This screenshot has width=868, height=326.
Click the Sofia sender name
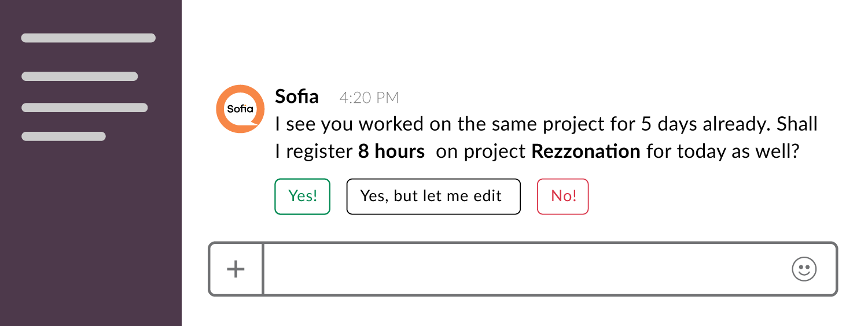pos(296,97)
